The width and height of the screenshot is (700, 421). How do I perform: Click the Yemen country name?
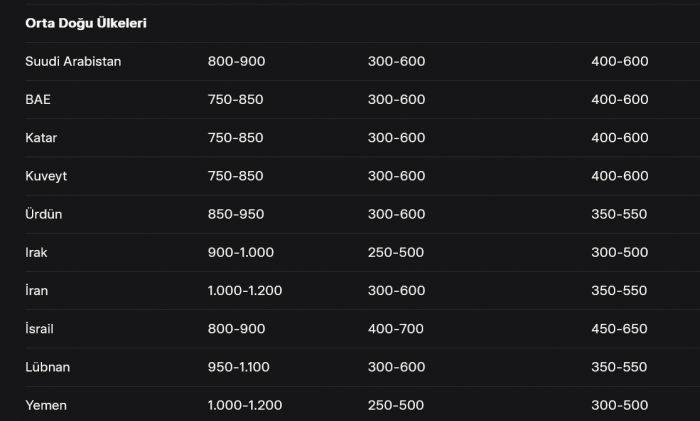coord(46,405)
